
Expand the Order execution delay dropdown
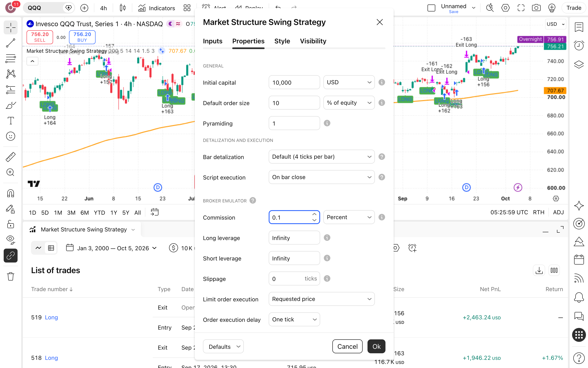pos(294,319)
